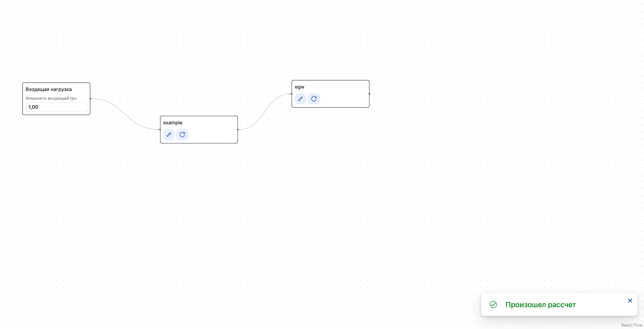The height and width of the screenshot is (329, 644).
Task: Click the output handle of the 'Входящая нагрузка' node
Action: (x=90, y=99)
